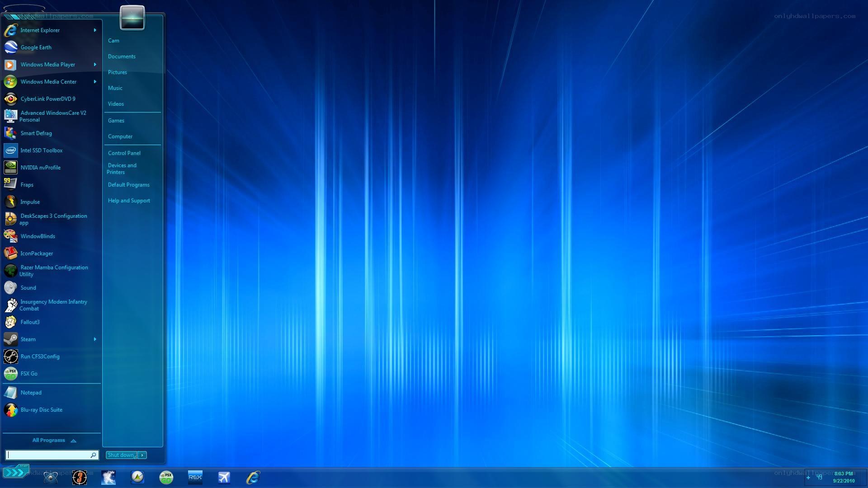Launch FSX Go in Start menu
868x488 pixels.
coord(10,374)
